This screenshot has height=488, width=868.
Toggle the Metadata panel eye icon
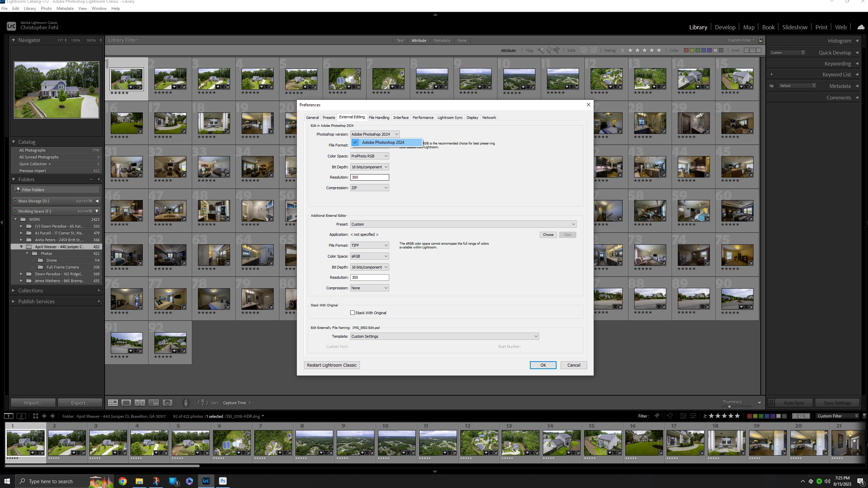[772, 86]
